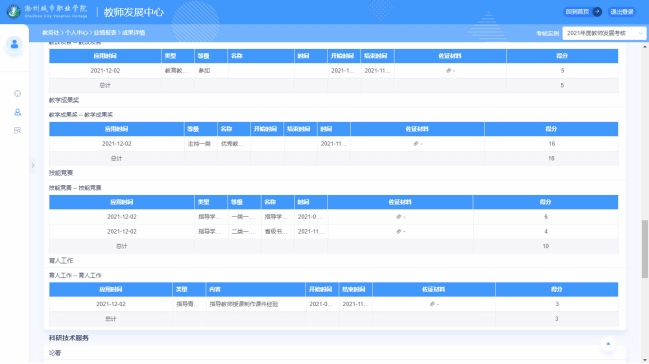649x364 pixels.
Task: Open the report list icon in sidebar
Action: [17, 130]
